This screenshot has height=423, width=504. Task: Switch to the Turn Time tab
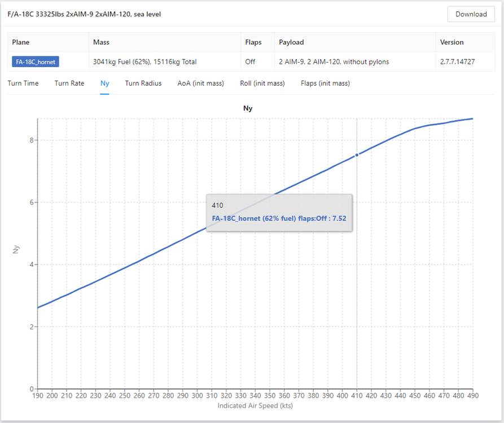pos(23,83)
